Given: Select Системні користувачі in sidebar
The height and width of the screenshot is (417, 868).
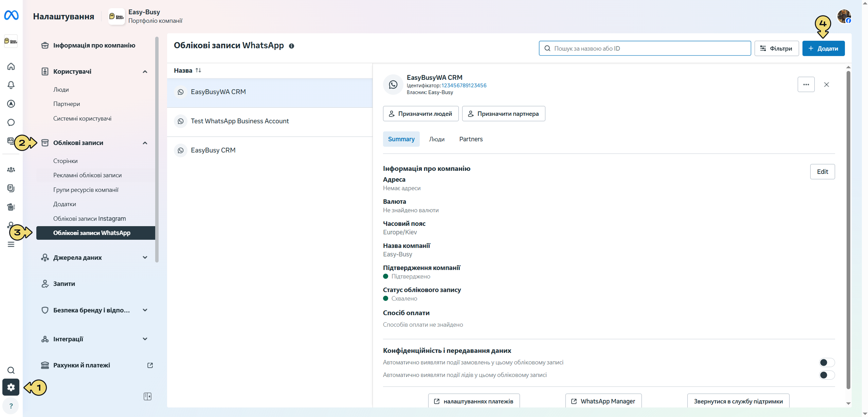Looking at the screenshot, I should [x=82, y=118].
